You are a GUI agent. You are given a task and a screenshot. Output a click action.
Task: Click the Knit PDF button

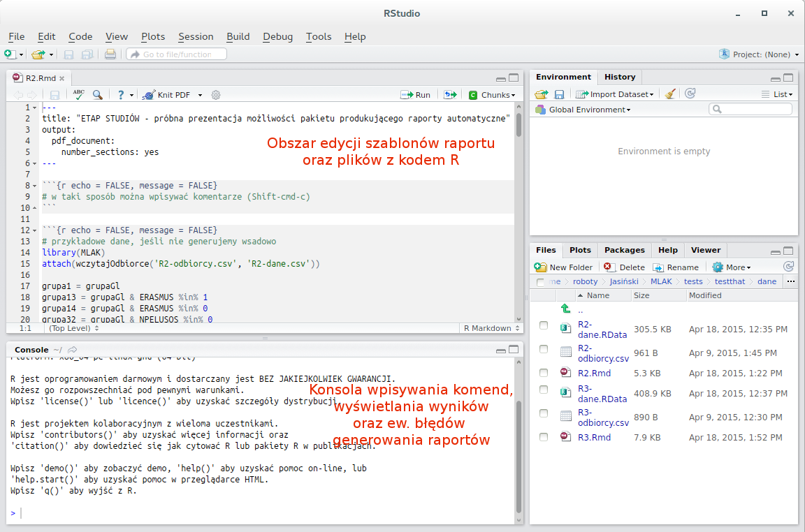click(x=167, y=95)
